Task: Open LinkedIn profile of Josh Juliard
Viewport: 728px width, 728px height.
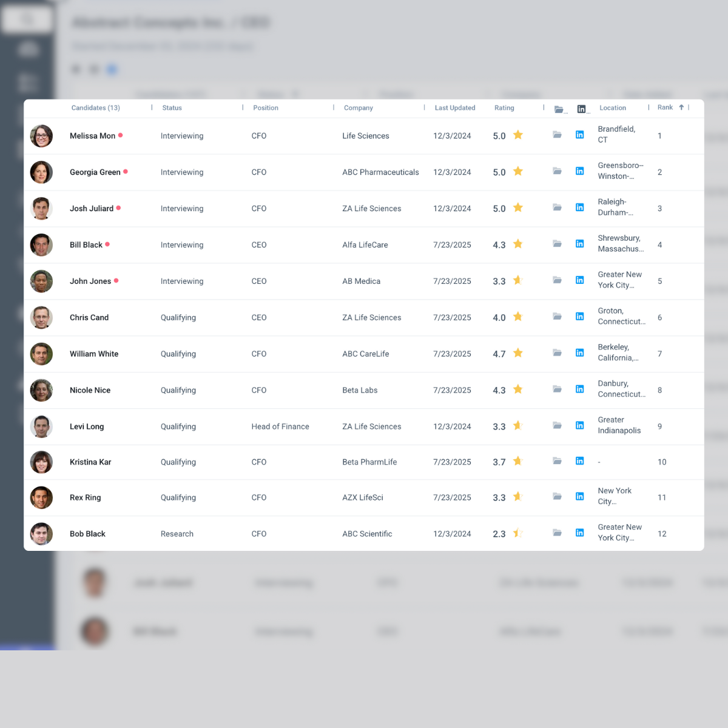Action: (x=580, y=207)
